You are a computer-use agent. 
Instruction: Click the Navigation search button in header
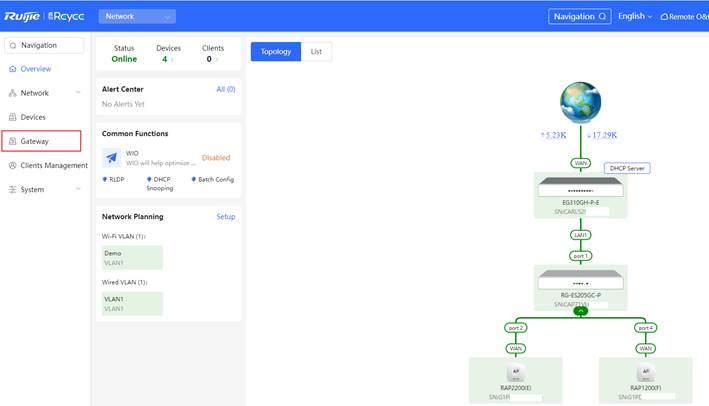pos(579,16)
